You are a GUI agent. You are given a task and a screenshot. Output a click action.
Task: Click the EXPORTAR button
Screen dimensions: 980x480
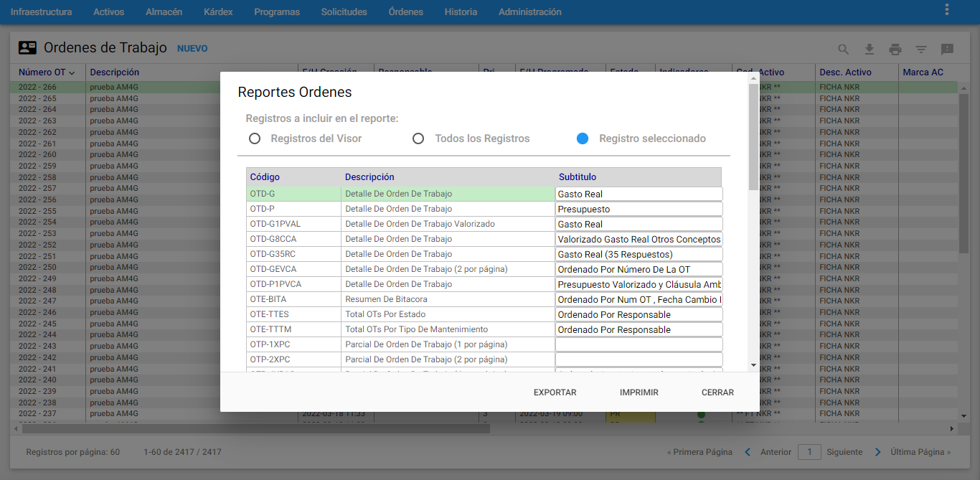point(555,392)
